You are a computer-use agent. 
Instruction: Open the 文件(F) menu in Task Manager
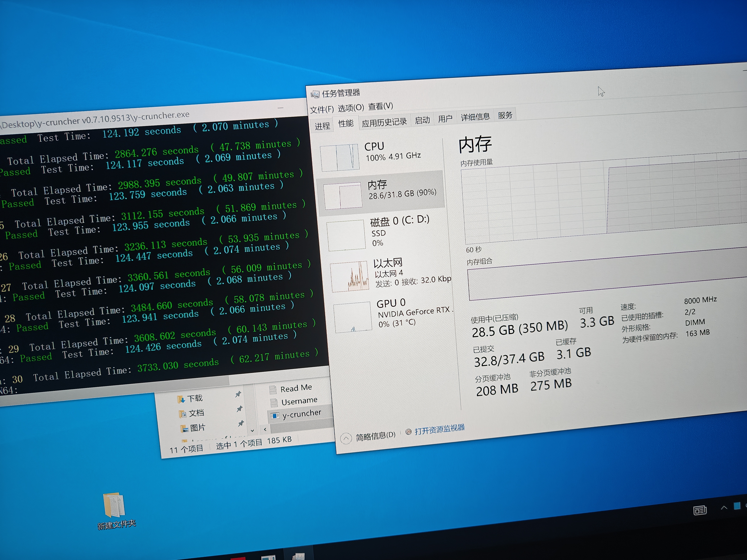click(x=322, y=109)
